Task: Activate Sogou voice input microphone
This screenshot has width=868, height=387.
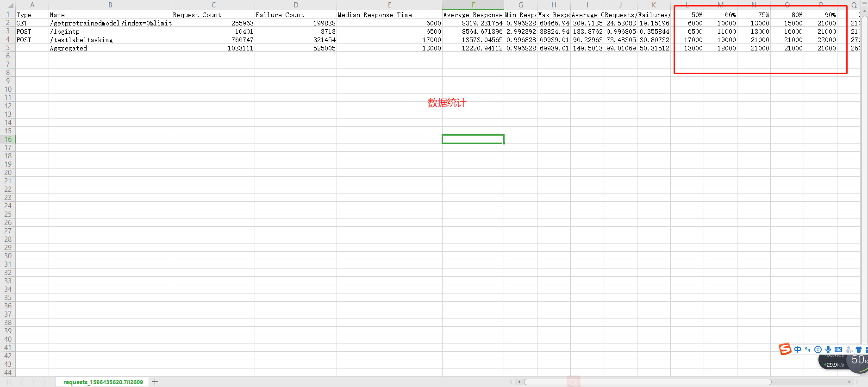Action: coord(828,350)
